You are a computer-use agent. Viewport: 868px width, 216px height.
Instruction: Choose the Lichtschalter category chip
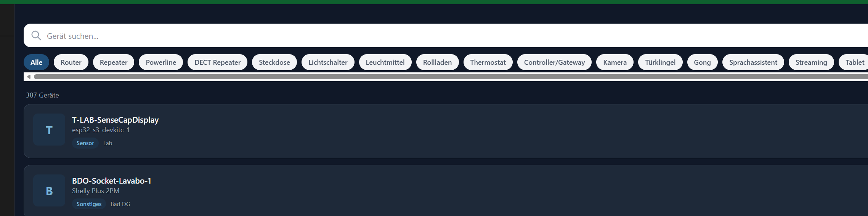(328, 62)
